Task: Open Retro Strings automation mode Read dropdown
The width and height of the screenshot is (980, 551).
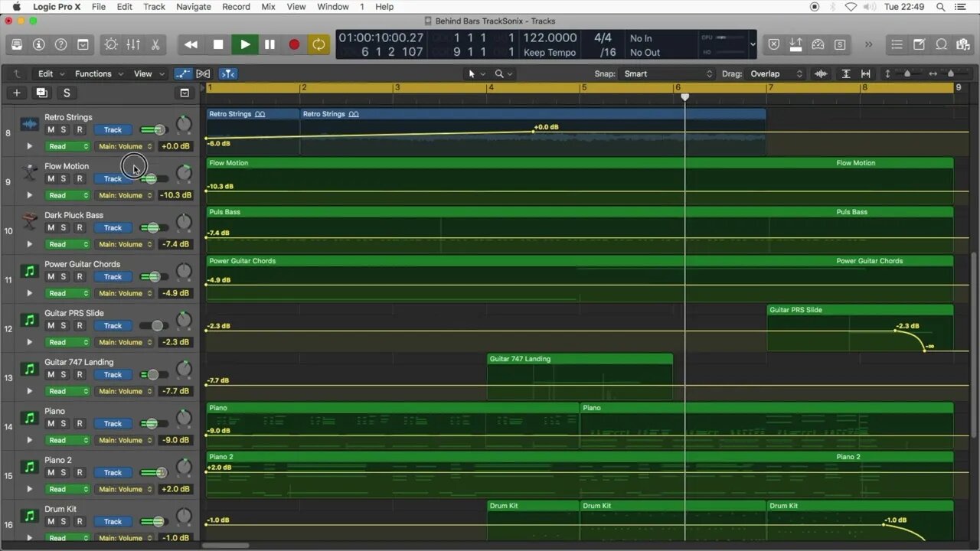Action: click(x=67, y=146)
